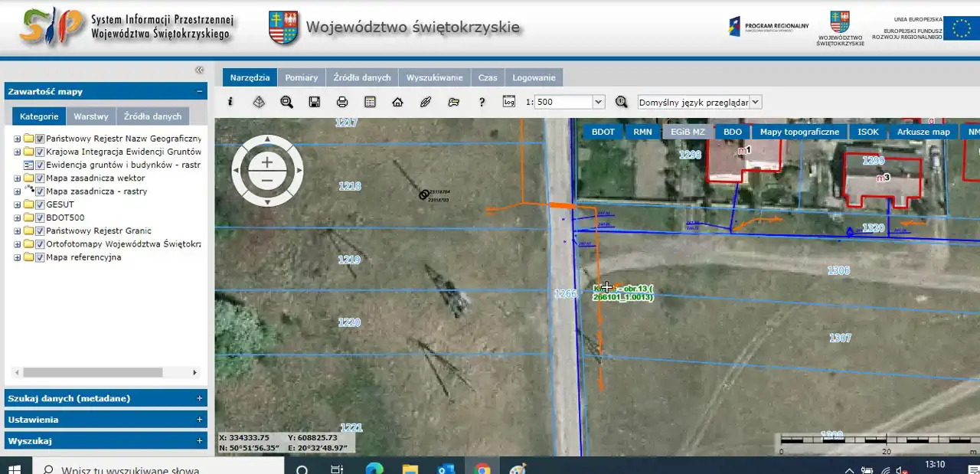Click the info identify tool icon
Image resolution: width=980 pixels, height=474 pixels.
tap(230, 102)
